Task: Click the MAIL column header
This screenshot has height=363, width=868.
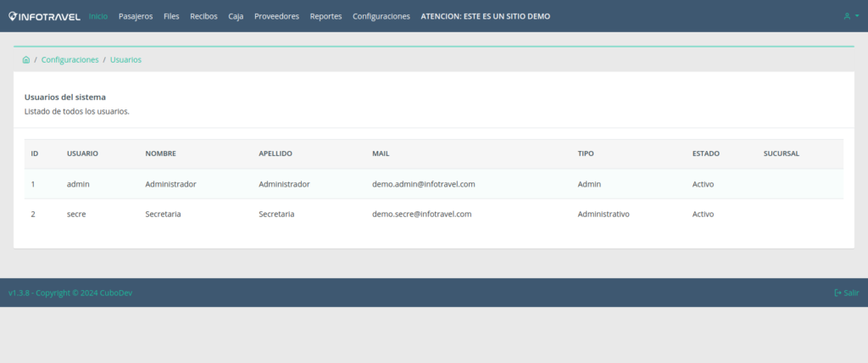Action: point(381,154)
